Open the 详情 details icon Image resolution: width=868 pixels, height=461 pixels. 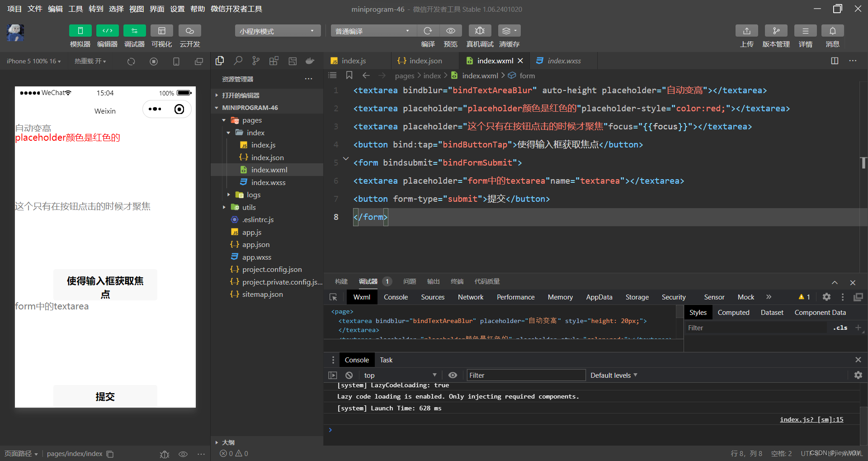coord(805,31)
